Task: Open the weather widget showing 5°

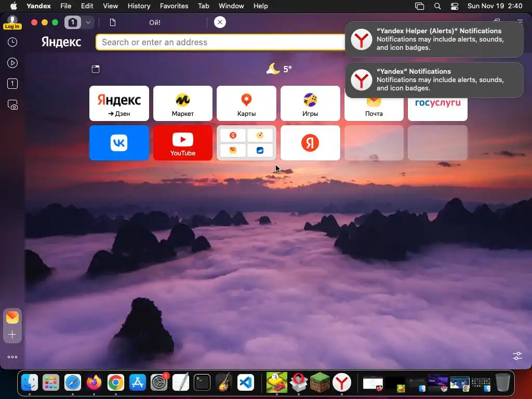Action: click(x=279, y=69)
